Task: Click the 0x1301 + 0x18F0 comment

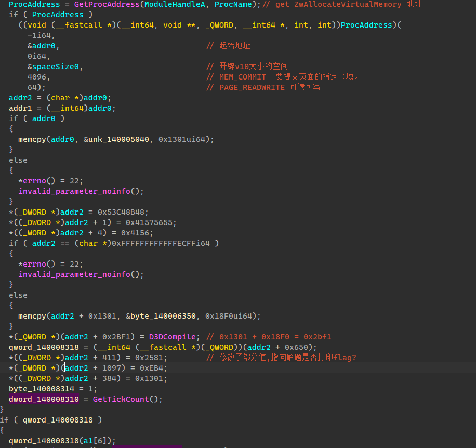Action: (x=269, y=337)
